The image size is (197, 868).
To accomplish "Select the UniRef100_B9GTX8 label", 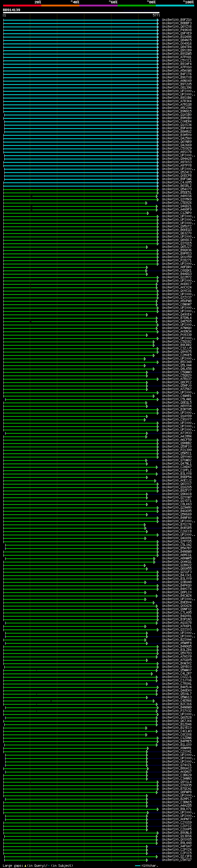I will tap(177, 77).
